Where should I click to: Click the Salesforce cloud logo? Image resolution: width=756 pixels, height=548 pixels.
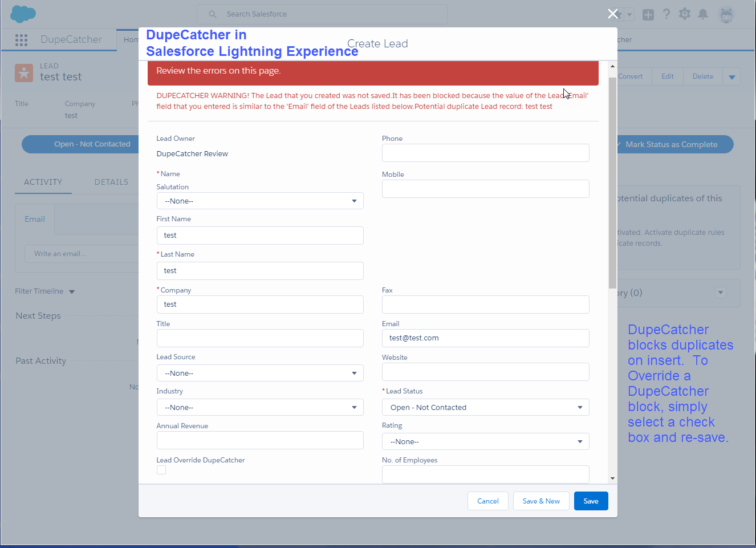point(22,13)
